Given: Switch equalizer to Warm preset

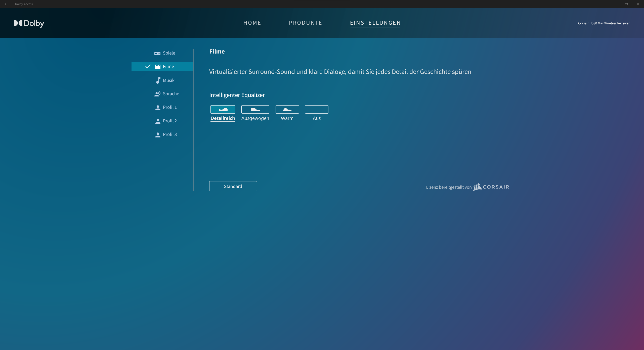Looking at the screenshot, I should pyautogui.click(x=287, y=110).
